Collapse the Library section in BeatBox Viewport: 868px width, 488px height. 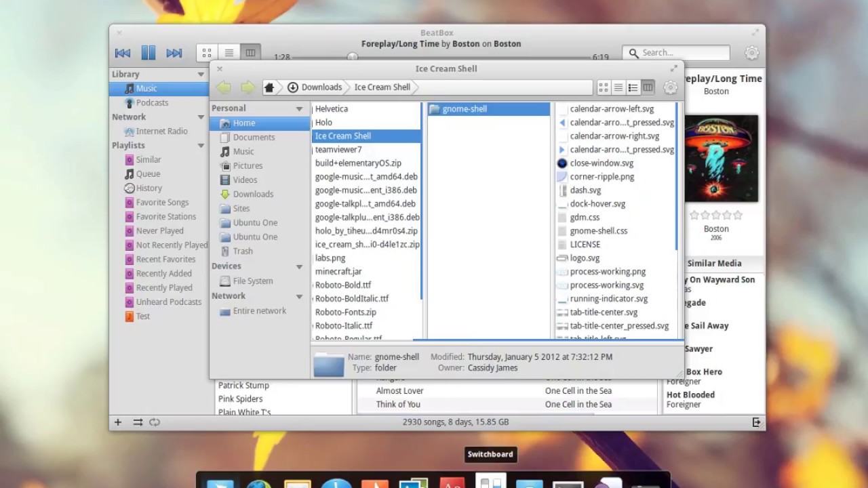tap(201, 75)
